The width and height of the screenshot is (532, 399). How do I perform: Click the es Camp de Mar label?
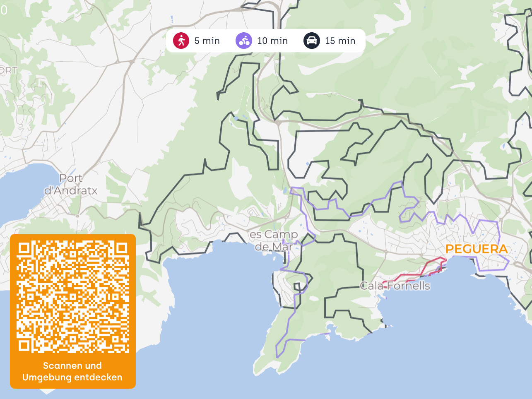(x=274, y=240)
